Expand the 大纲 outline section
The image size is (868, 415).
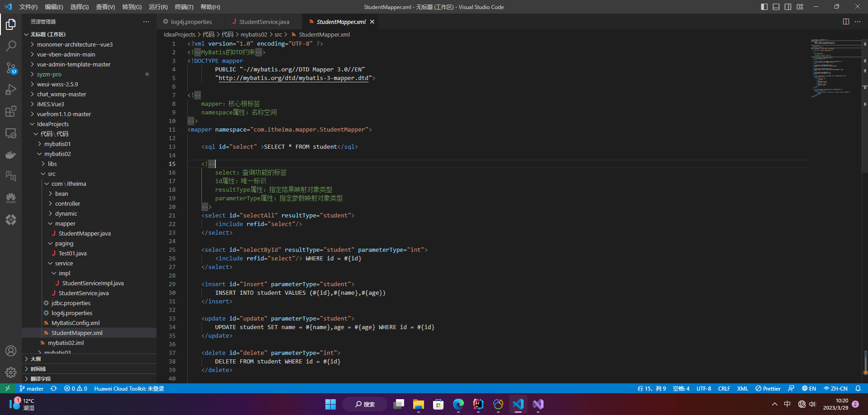click(36, 359)
